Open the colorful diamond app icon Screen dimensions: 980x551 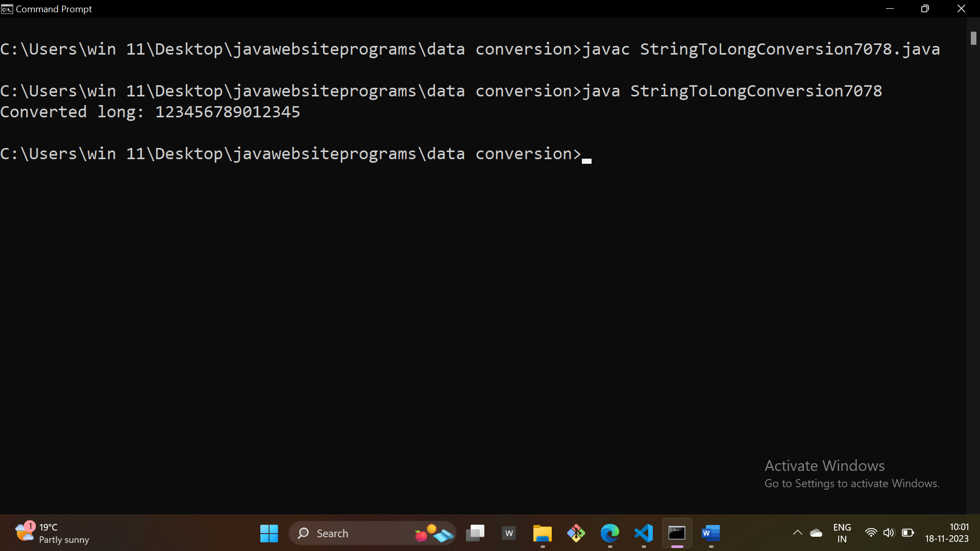click(x=576, y=533)
